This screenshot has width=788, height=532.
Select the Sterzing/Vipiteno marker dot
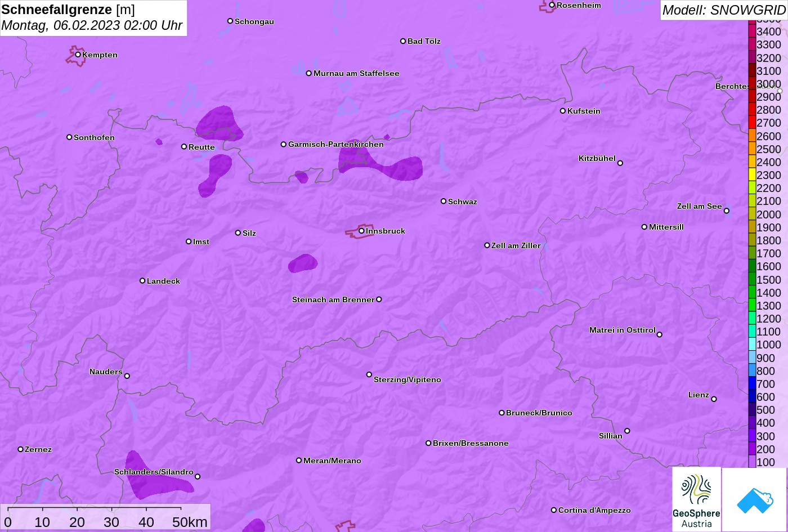click(369, 374)
